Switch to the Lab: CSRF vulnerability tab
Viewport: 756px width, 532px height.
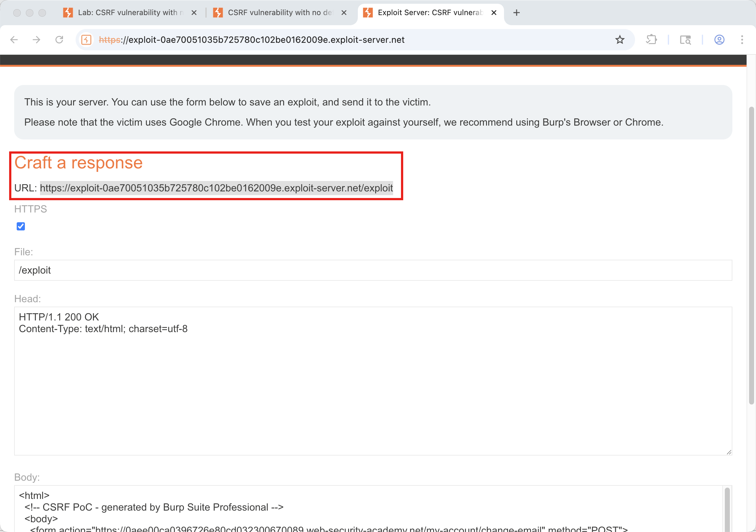coord(129,13)
